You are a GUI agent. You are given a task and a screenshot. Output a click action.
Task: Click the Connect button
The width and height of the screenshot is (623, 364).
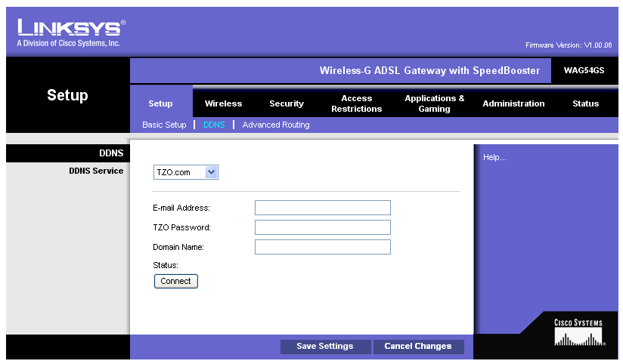(x=175, y=281)
